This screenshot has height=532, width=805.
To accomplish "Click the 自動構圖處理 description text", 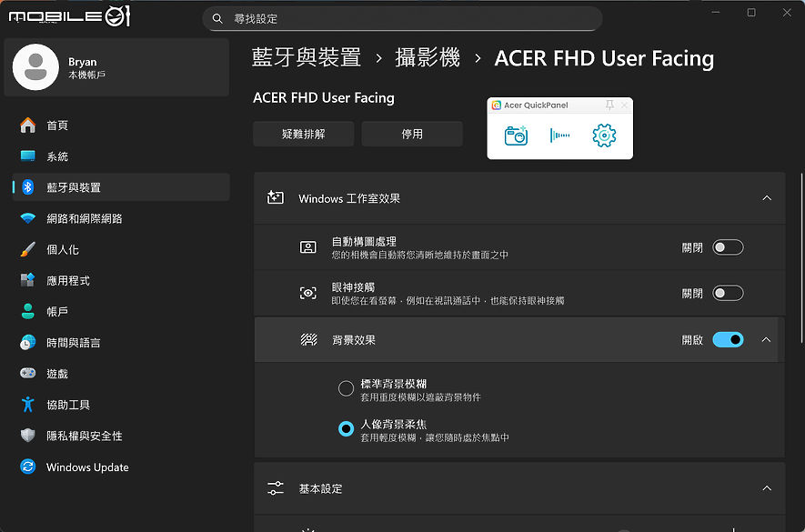I will tap(420, 255).
